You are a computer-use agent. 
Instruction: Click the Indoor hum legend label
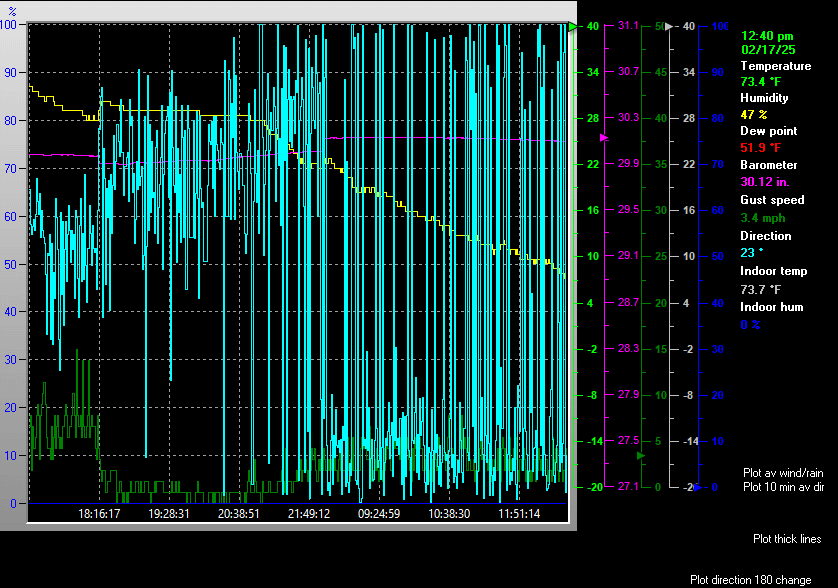pyautogui.click(x=771, y=307)
